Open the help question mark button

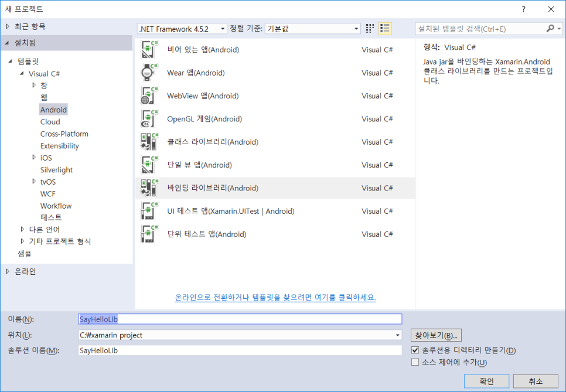[523, 9]
